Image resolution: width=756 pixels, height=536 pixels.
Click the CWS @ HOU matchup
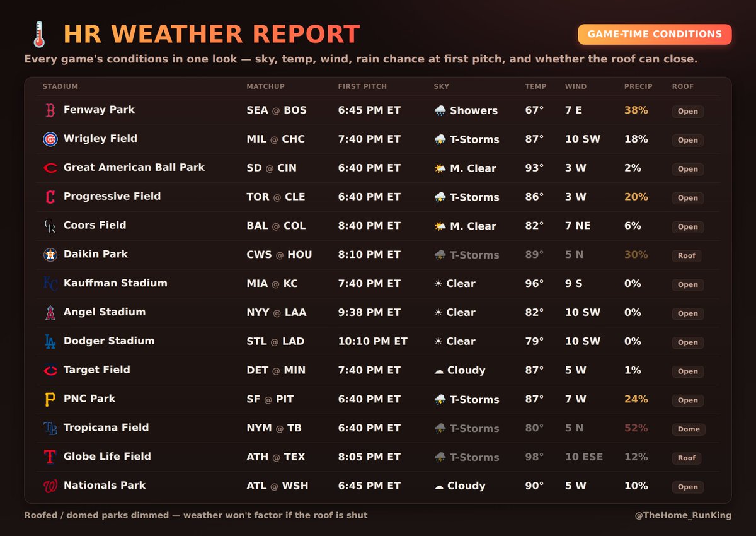pos(279,255)
